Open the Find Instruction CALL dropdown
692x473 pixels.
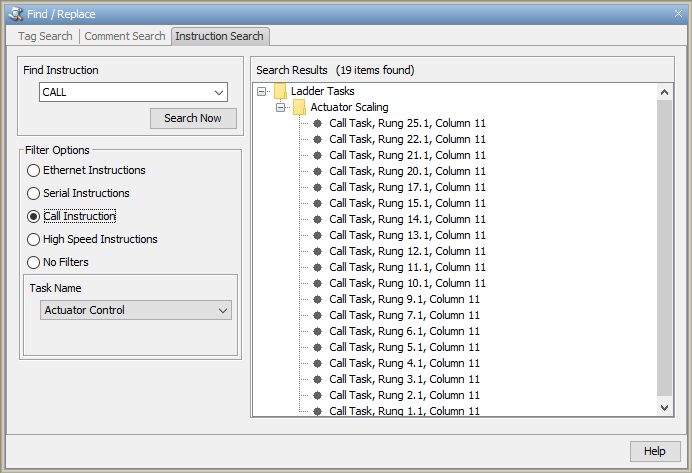pos(220,93)
